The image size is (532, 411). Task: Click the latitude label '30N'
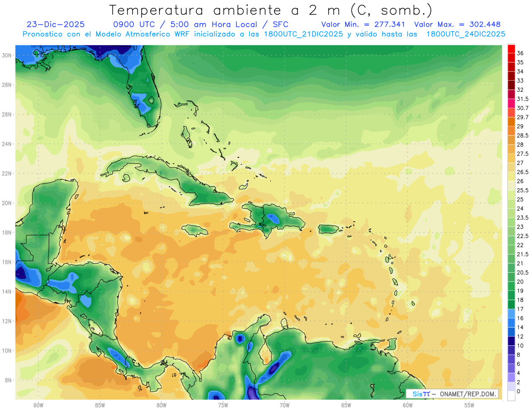[7, 55]
